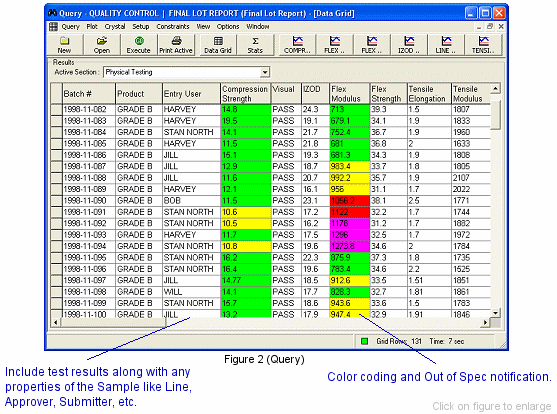This screenshot has height=414, width=557.
Task: Close the inner data grid document
Action: [x=501, y=26]
